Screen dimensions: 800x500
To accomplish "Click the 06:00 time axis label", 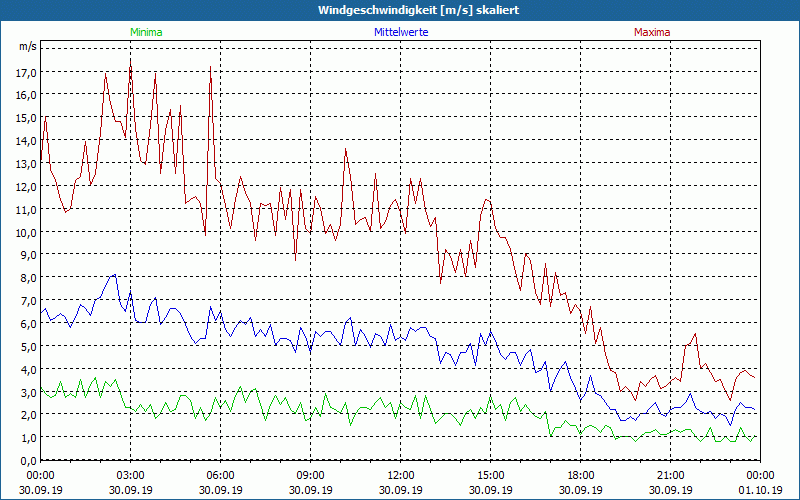I will (x=220, y=476).
